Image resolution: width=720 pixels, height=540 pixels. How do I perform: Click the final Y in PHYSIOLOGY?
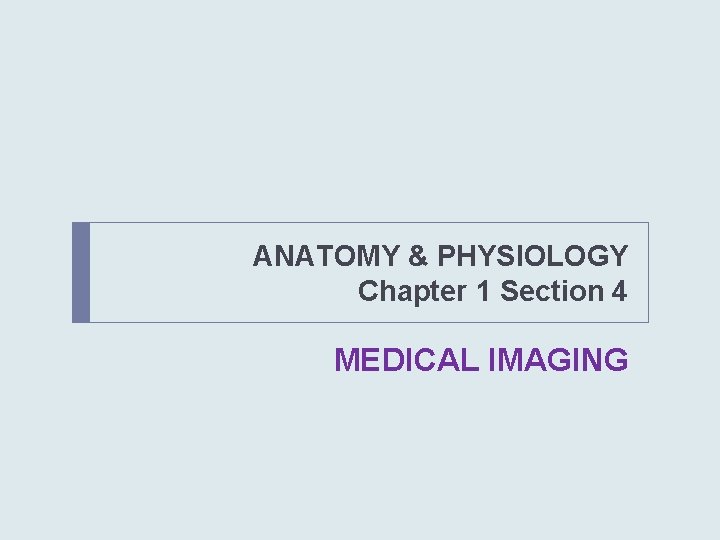619,256
